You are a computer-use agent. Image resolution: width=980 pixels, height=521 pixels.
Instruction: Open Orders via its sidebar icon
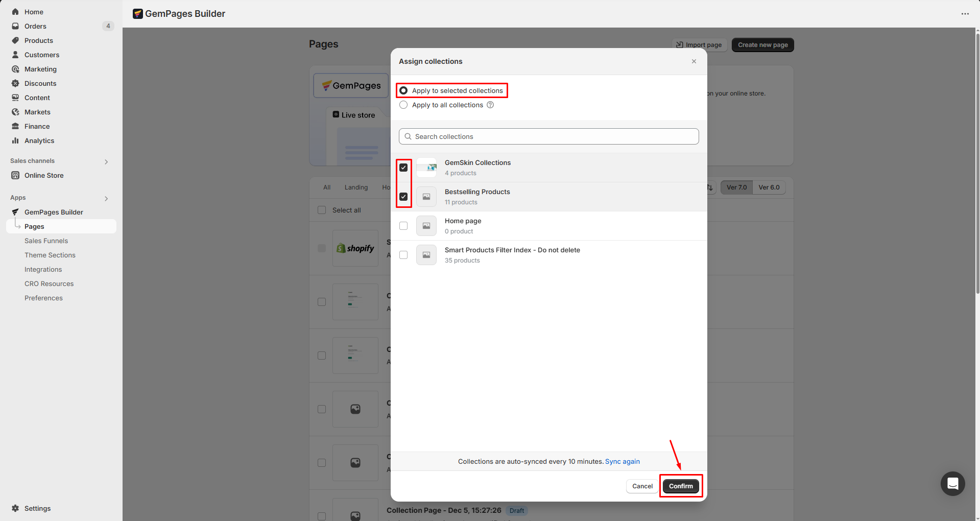15,26
